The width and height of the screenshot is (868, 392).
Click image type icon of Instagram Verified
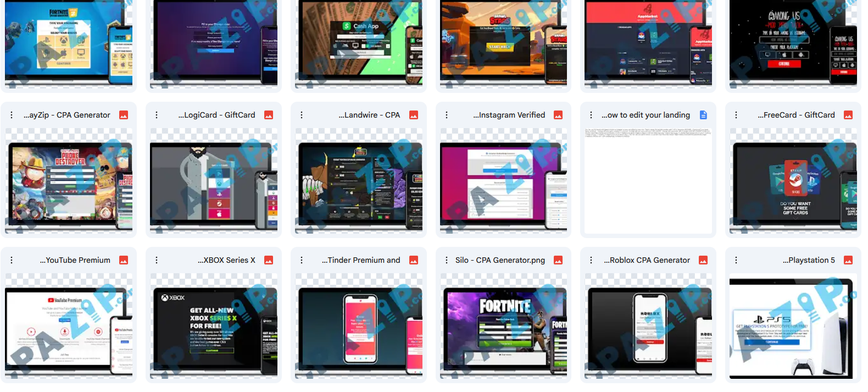[558, 115]
